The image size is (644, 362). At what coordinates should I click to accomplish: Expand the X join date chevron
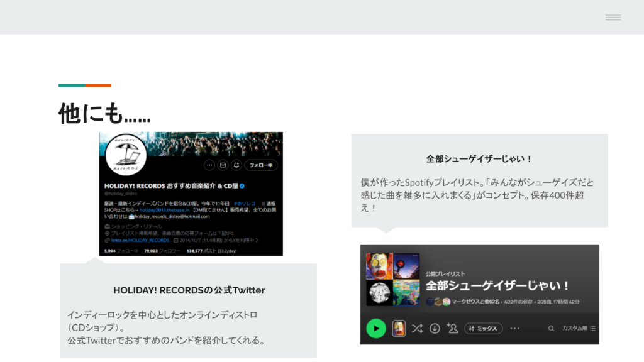(257, 240)
